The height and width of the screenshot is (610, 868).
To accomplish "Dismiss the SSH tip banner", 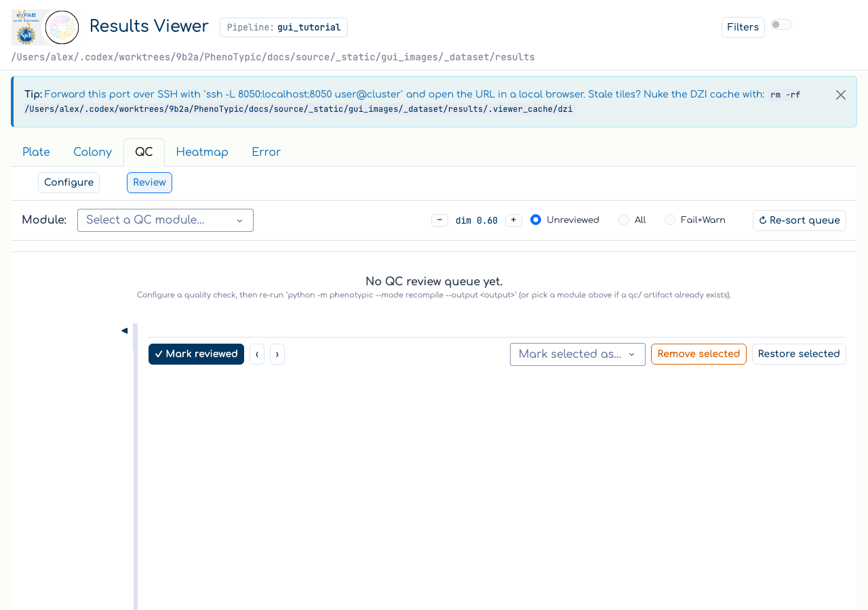I will pos(841,95).
